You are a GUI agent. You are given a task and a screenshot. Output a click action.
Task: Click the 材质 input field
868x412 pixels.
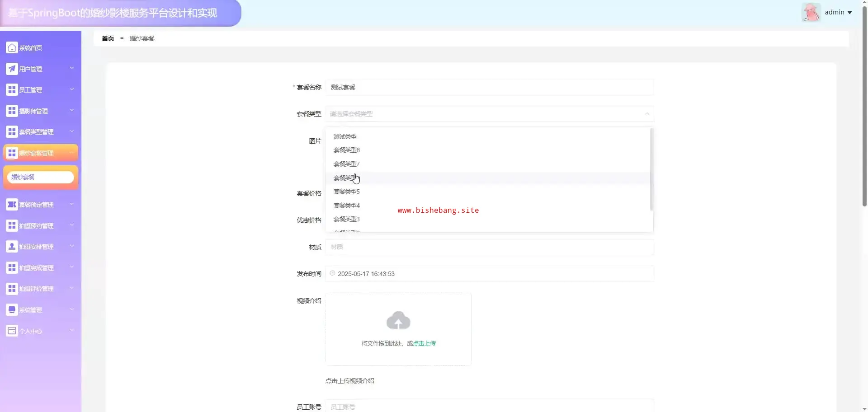click(489, 247)
